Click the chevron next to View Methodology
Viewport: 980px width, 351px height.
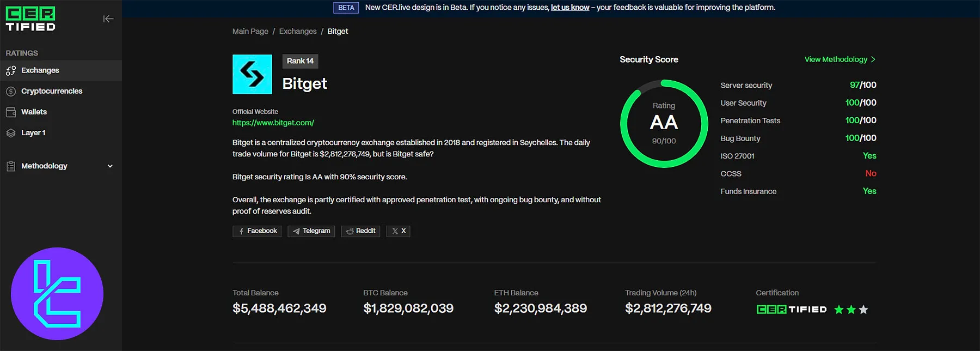click(873, 59)
